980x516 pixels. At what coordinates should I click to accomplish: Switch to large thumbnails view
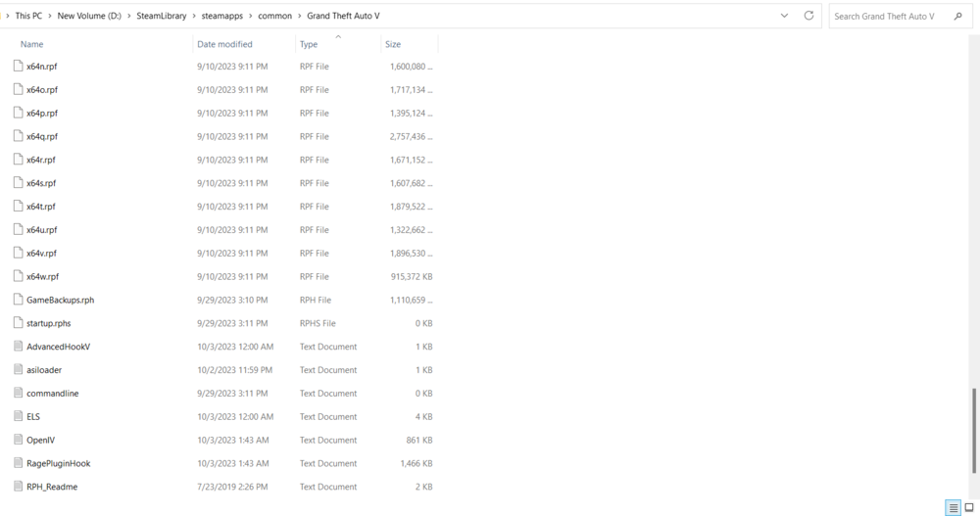[969, 507]
